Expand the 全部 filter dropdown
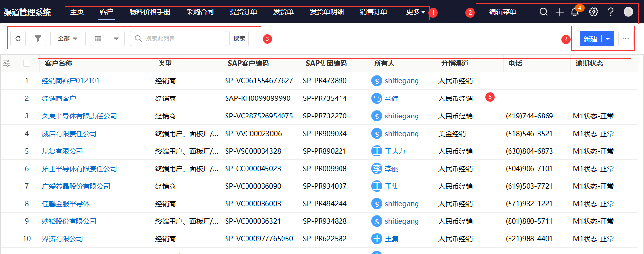 tap(68, 39)
